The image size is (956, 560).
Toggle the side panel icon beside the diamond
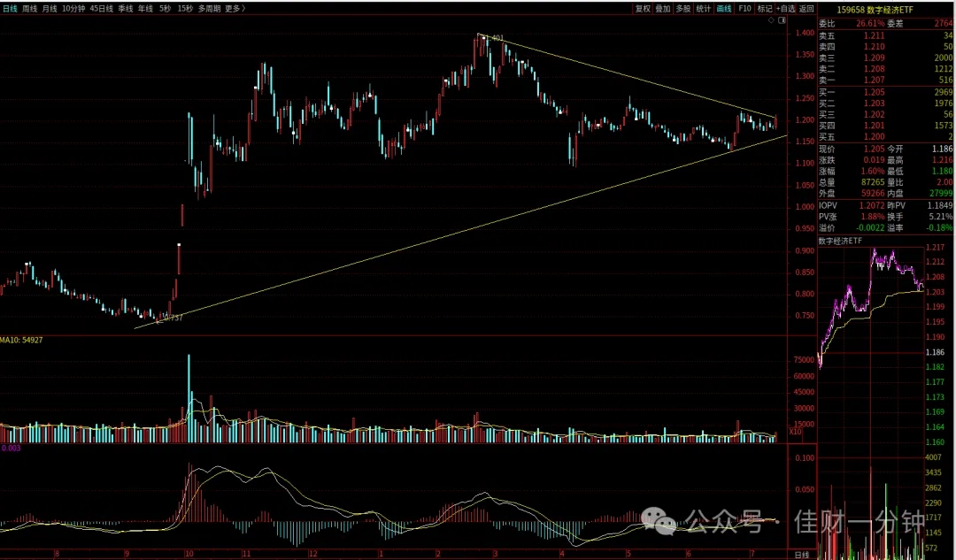tap(783, 20)
